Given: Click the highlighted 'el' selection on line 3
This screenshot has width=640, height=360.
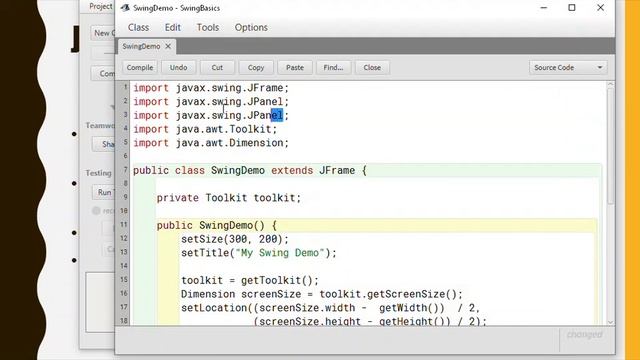Looking at the screenshot, I should point(277,116).
